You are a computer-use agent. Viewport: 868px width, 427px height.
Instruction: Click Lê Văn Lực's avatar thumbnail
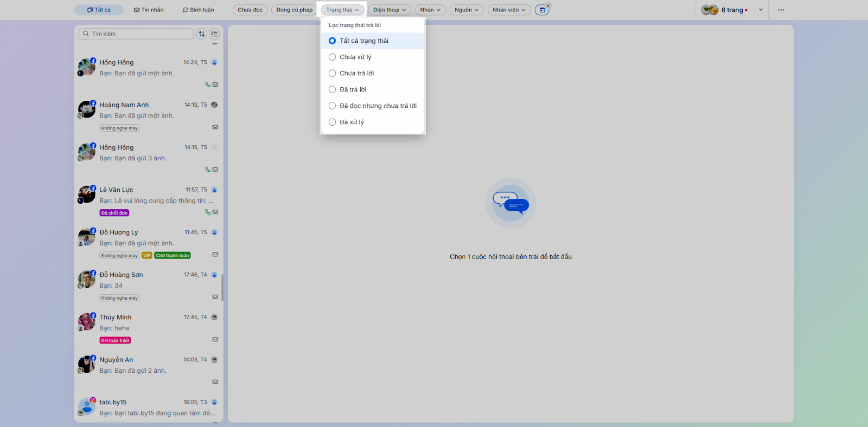tap(87, 194)
